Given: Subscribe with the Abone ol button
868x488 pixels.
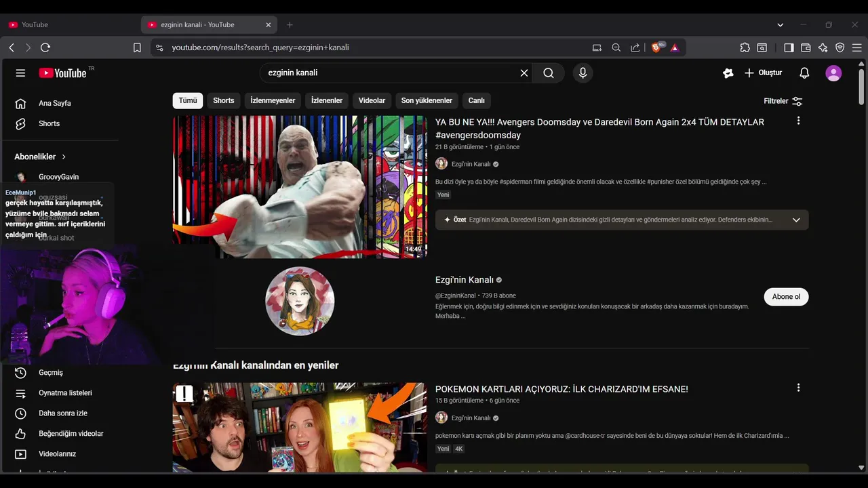Looking at the screenshot, I should (x=786, y=297).
